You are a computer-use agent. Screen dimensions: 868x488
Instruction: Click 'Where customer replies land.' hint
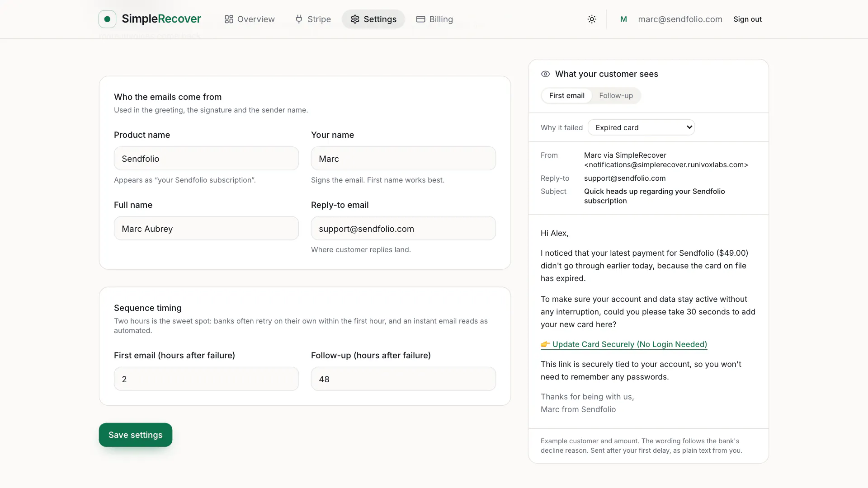(361, 249)
